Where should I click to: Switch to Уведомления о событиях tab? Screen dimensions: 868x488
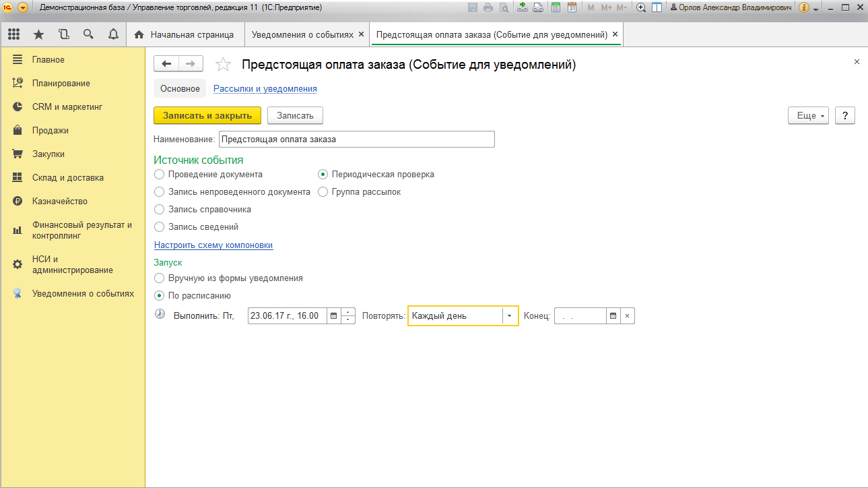(x=302, y=34)
